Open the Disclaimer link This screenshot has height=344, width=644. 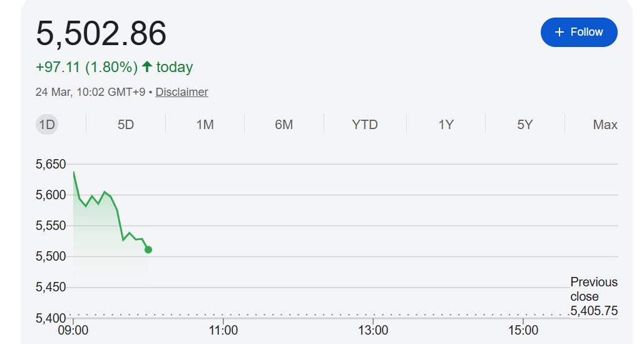point(181,92)
